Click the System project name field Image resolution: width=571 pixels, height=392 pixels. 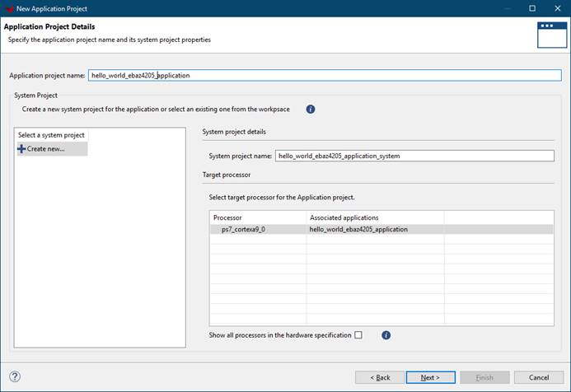click(x=414, y=156)
